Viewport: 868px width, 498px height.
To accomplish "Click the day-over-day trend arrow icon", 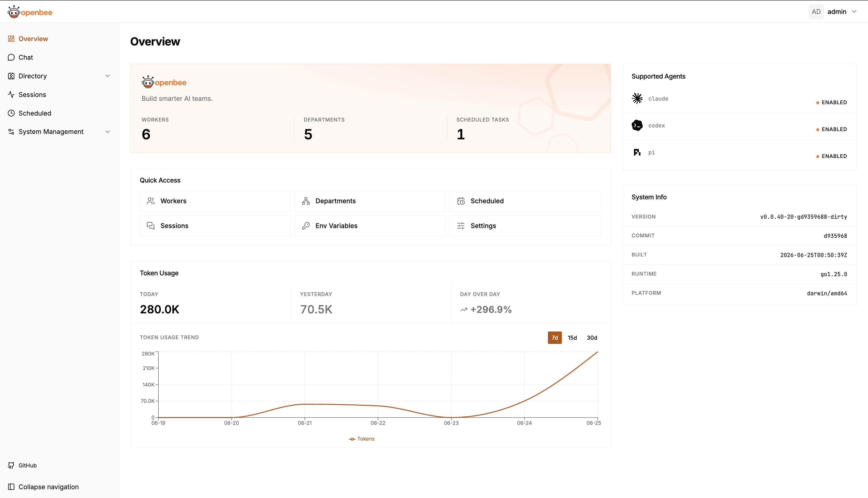I will tap(464, 310).
